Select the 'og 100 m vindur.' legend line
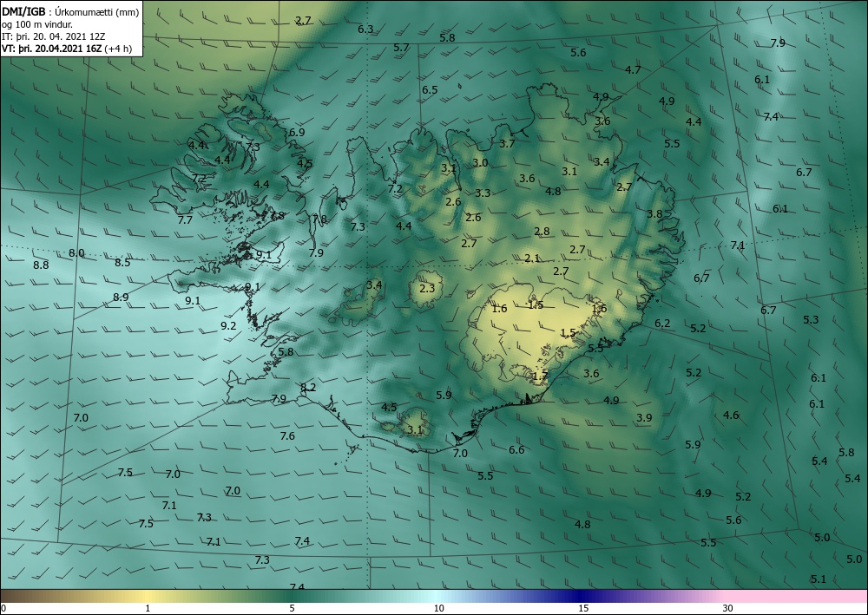868x615 pixels. click(37, 23)
